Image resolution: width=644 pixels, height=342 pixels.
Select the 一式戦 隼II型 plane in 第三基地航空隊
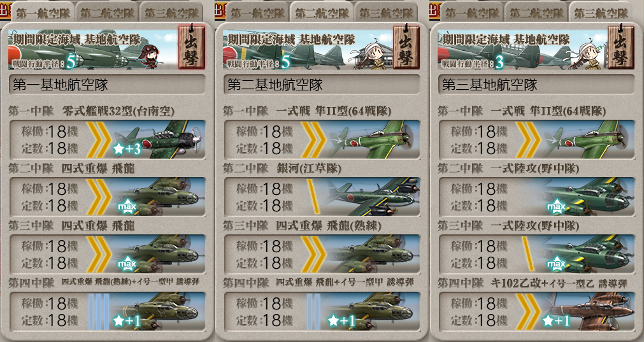(x=588, y=139)
